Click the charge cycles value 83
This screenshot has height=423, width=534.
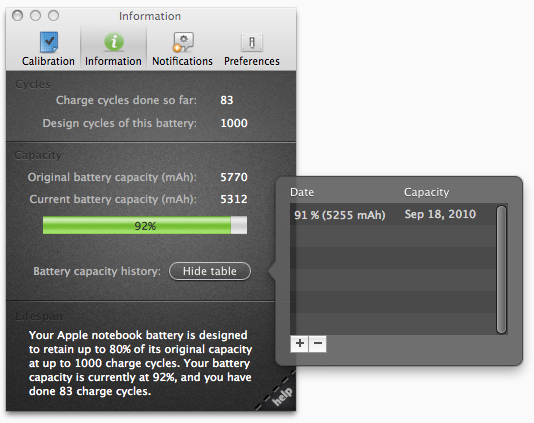coord(227,100)
